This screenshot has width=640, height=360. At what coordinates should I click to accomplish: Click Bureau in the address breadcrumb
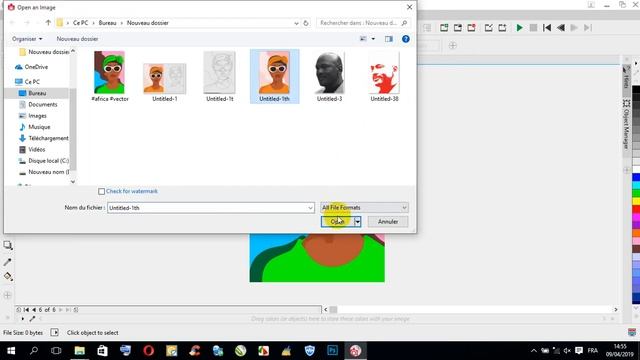(107, 23)
